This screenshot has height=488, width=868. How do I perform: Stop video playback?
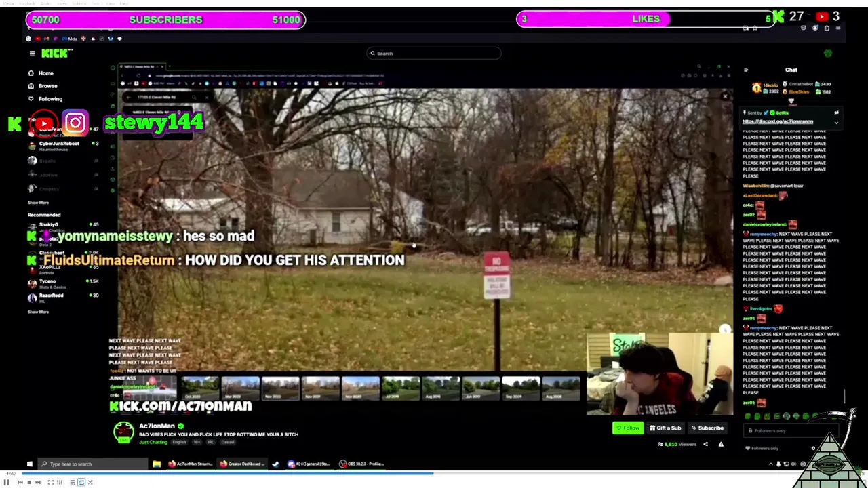[28, 482]
